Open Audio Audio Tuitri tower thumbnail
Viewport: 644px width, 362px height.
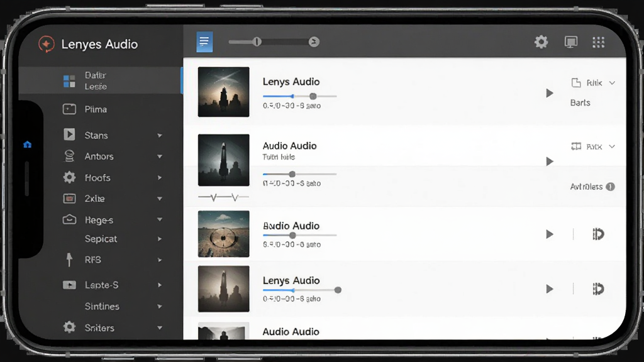tap(223, 160)
